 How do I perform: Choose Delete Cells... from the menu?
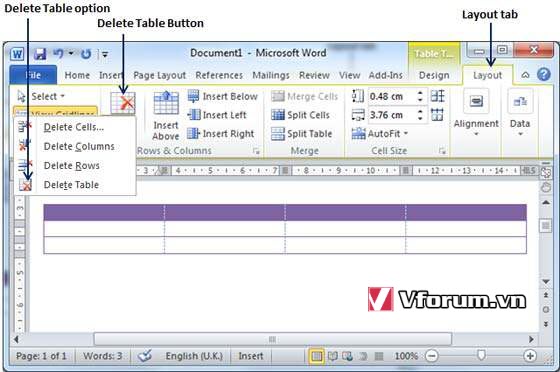point(74,127)
